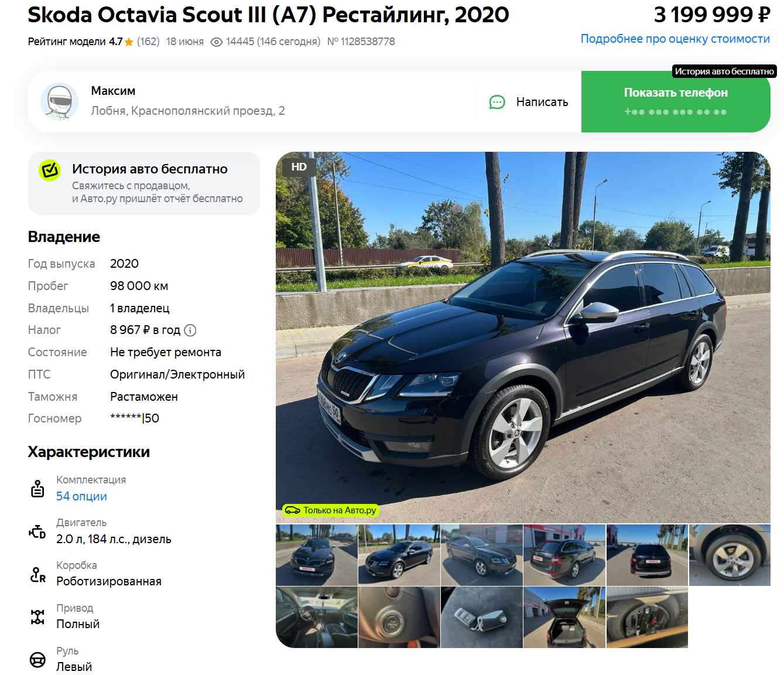Click the drivetrain icon beside Привод
The image size is (784, 675).
(37, 617)
